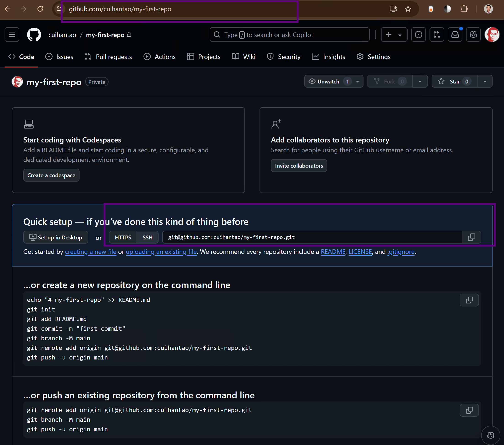Click the install app icon in address bar
504x445 pixels.
393,9
